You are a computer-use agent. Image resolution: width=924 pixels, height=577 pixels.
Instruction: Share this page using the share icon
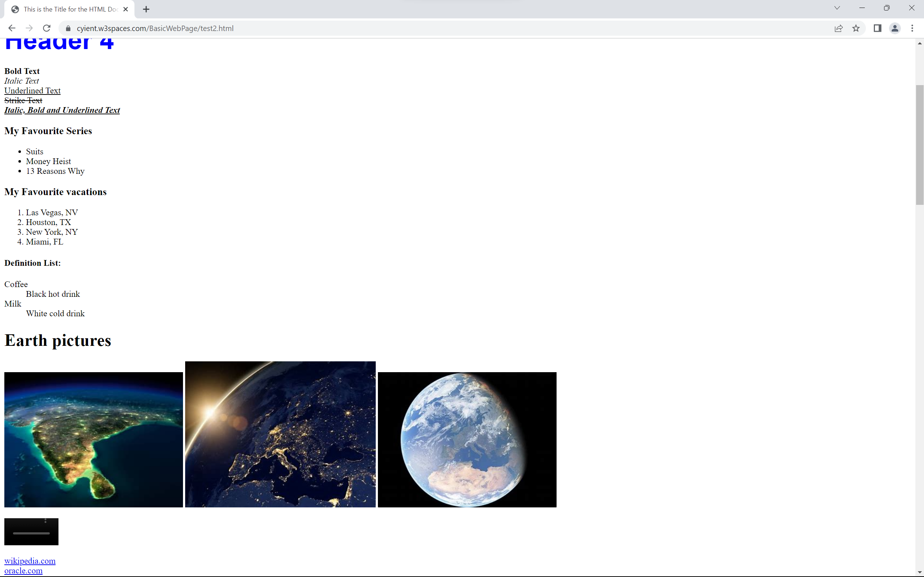(x=838, y=28)
